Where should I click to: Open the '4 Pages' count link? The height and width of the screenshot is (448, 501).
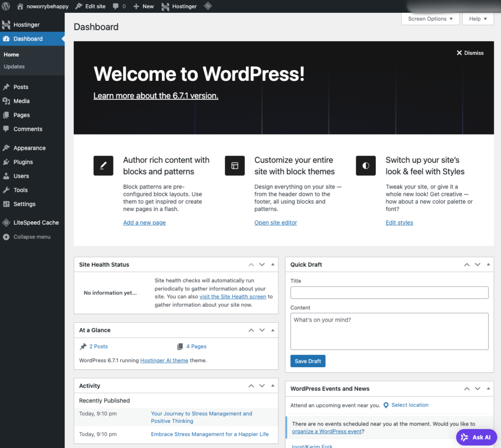coord(196,346)
